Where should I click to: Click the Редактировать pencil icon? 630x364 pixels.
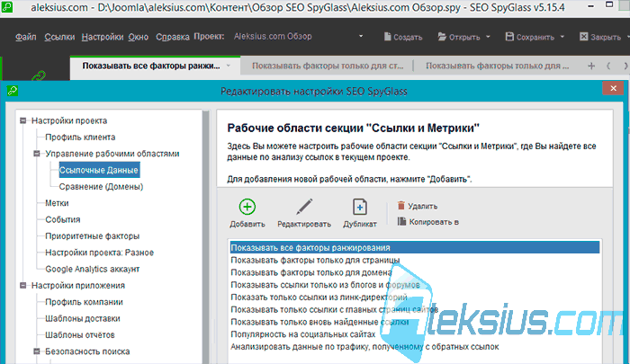click(x=304, y=207)
